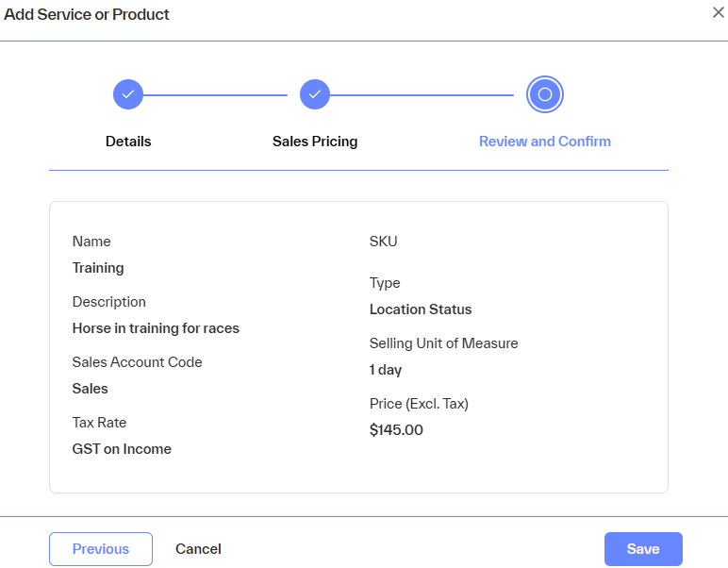Viewport: 728px width, 568px height.
Task: Click the unit of measure '1 day'
Action: 386,370
